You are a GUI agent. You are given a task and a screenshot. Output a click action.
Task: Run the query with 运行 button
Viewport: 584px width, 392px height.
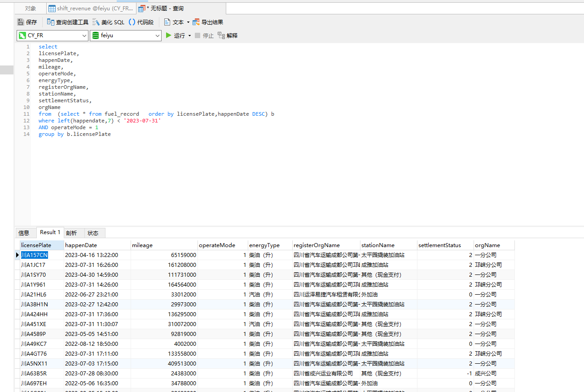pyautogui.click(x=176, y=35)
